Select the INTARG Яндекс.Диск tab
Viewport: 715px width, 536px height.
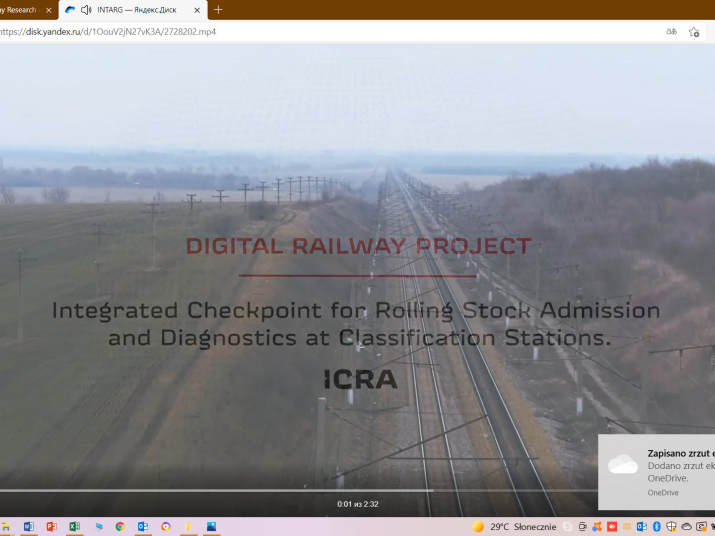[135, 10]
